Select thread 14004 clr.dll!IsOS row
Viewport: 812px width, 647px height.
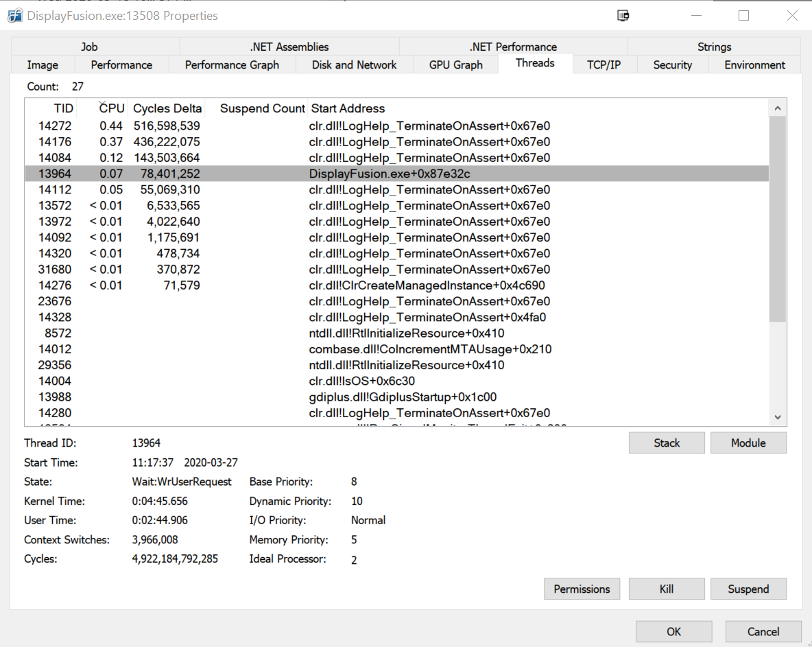click(x=396, y=381)
